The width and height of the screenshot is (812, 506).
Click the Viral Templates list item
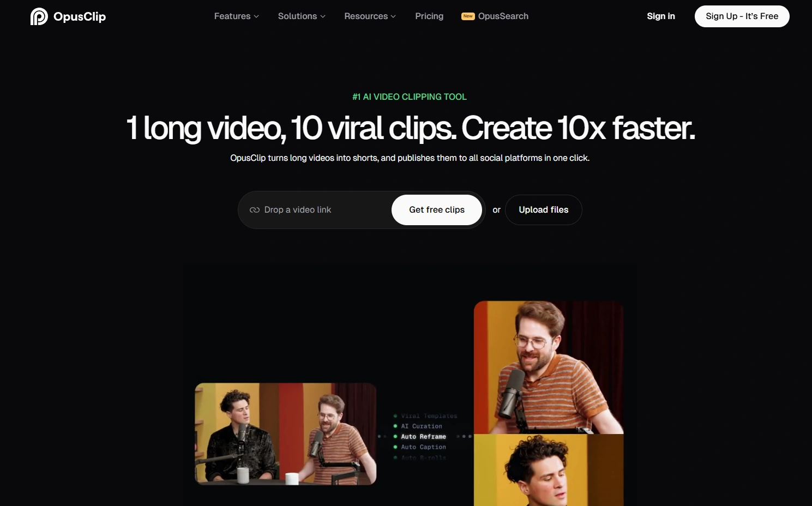click(x=429, y=416)
